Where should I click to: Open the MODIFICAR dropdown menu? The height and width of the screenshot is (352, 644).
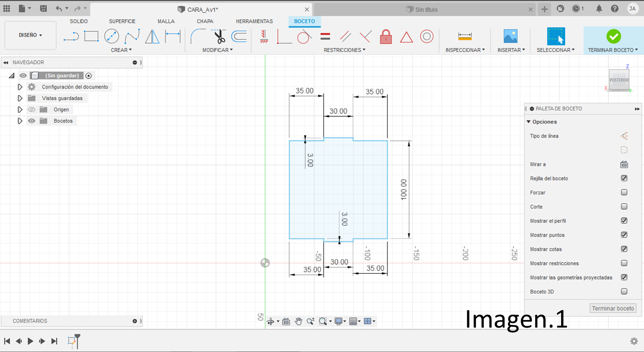(x=217, y=50)
